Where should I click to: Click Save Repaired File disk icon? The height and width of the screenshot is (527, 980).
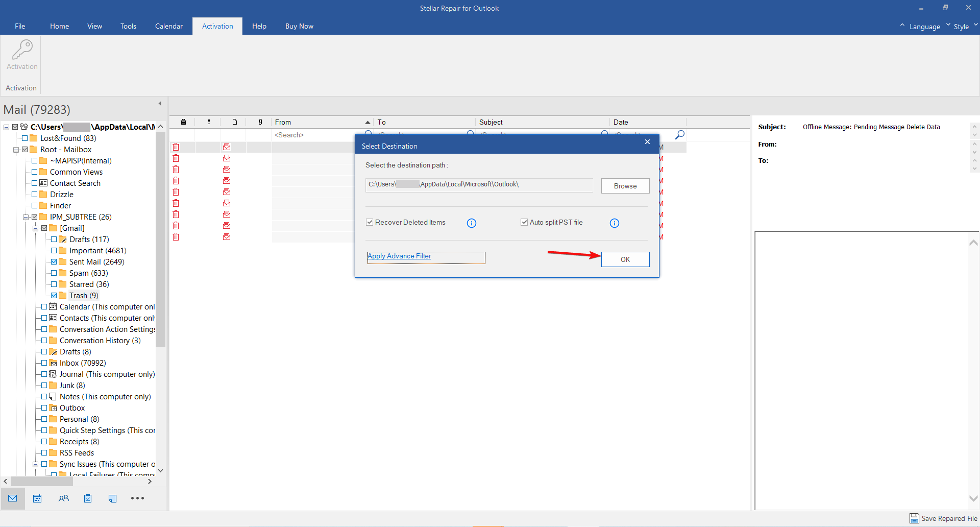coord(914,518)
